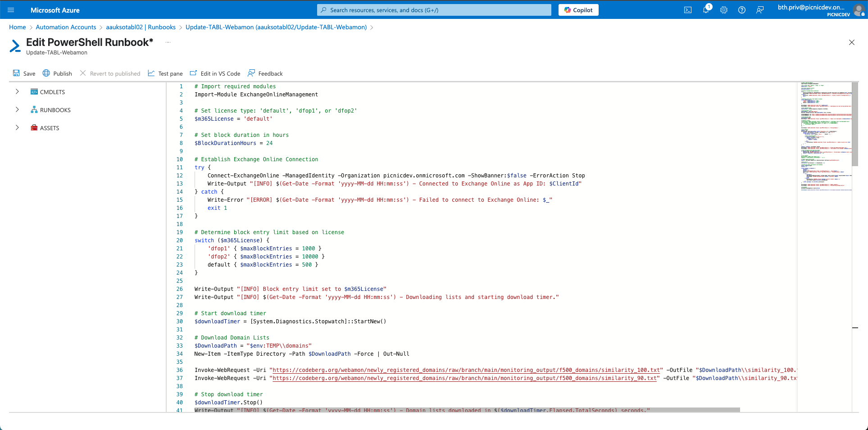Select the ASSETS toolbox icon
868x430 pixels.
pos(34,127)
